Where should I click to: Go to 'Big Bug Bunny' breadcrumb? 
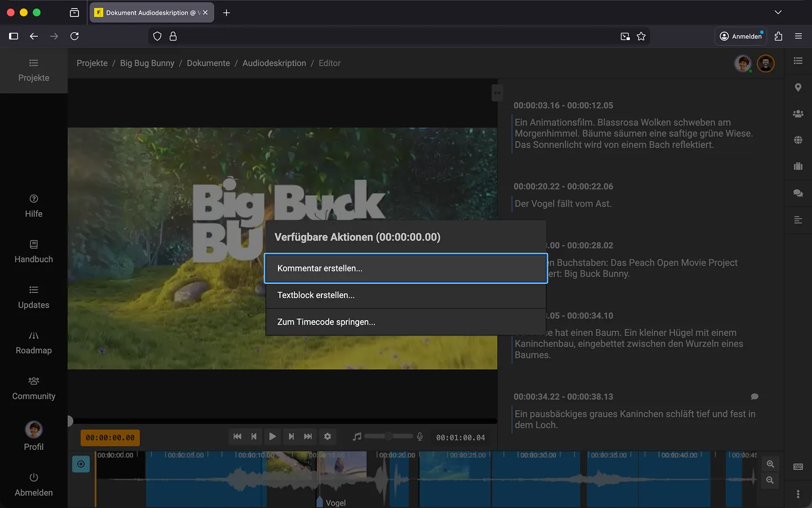(x=147, y=63)
